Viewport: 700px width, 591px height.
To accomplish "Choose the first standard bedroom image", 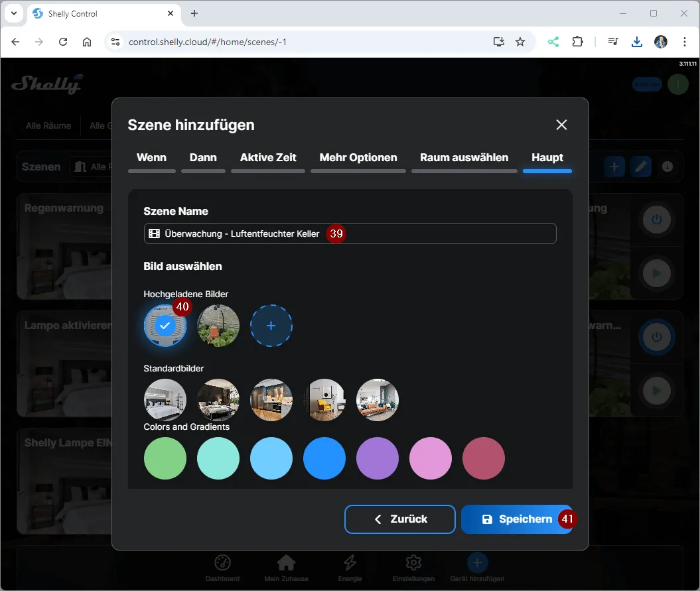I will [x=165, y=400].
